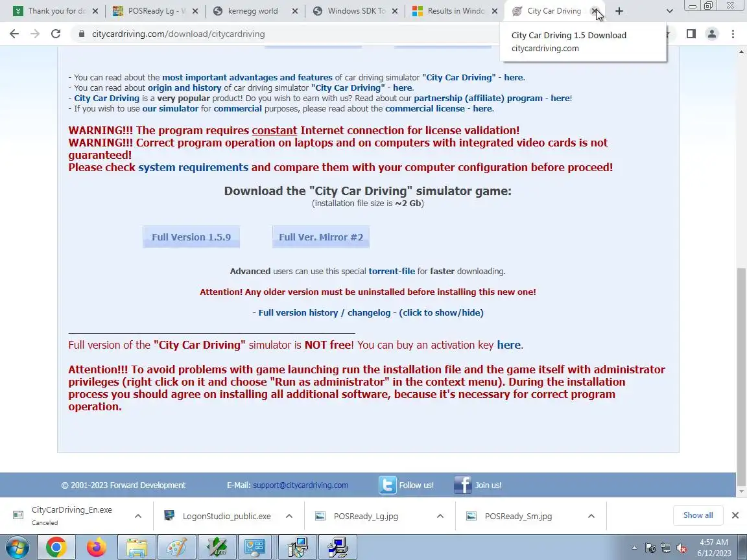
Task: Close the POSReady Lg tab
Action: tap(195, 11)
